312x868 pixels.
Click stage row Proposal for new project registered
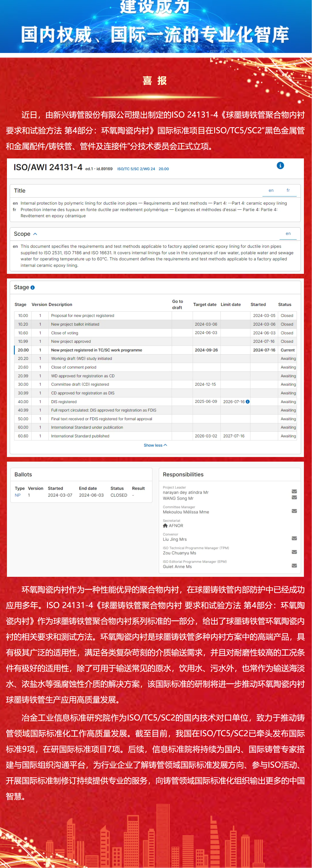click(155, 316)
